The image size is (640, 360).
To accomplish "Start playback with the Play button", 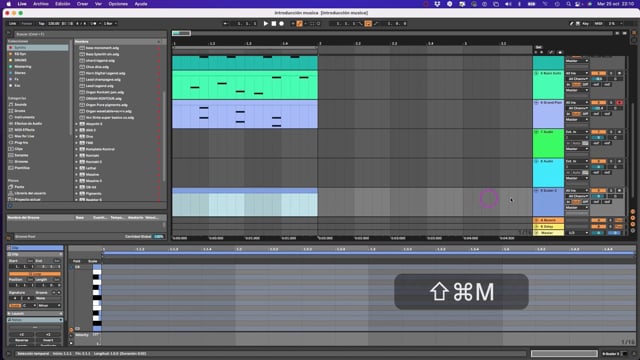I will (x=266, y=24).
